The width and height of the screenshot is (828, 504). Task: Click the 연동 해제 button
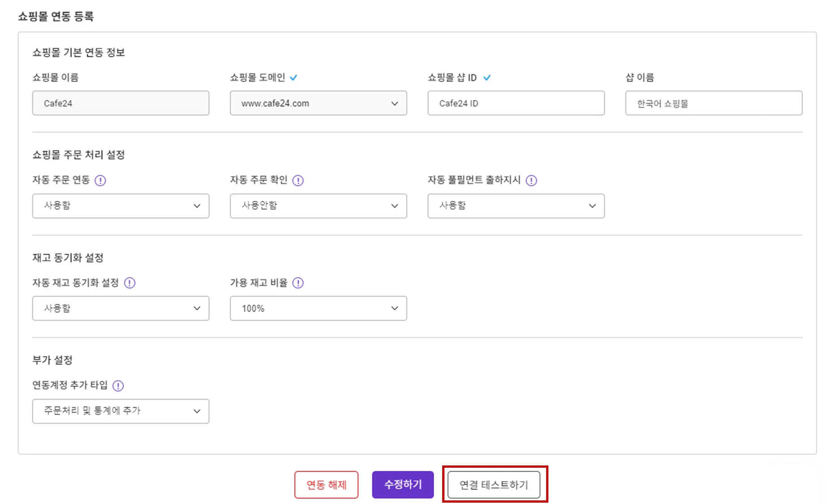point(326,485)
